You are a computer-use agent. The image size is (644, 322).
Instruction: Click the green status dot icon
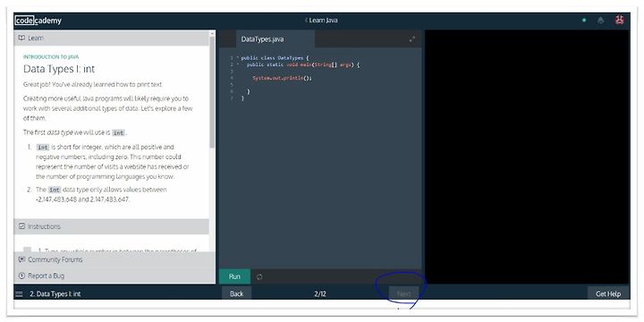pyautogui.click(x=584, y=20)
